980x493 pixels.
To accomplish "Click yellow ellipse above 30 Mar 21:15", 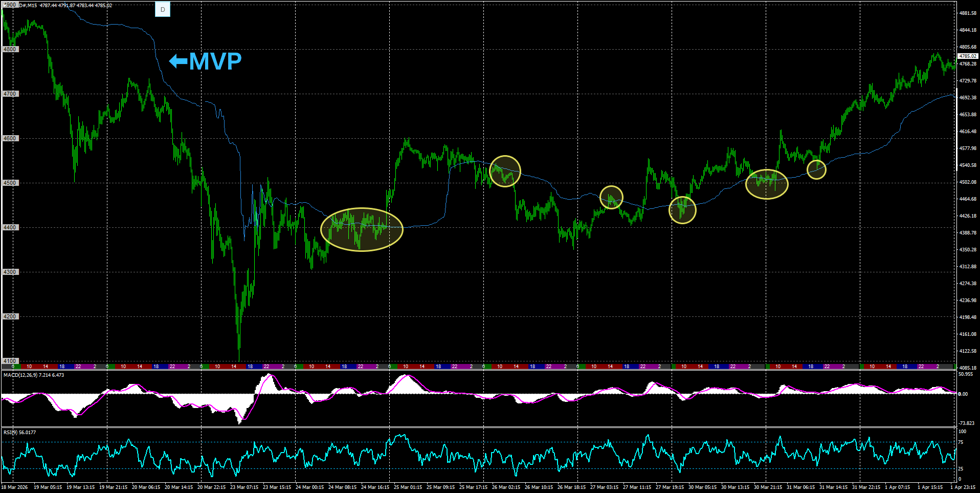I will (x=766, y=184).
